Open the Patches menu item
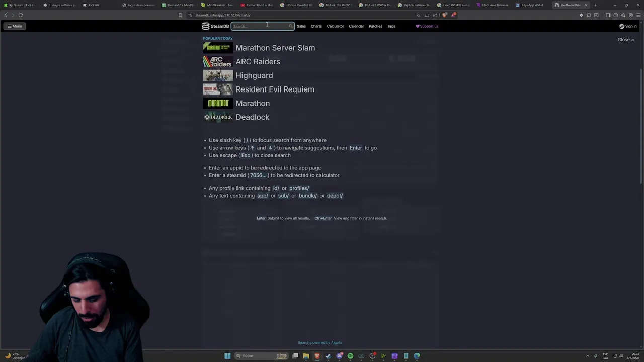Screen dimensions: 644x362 click(x=375, y=26)
